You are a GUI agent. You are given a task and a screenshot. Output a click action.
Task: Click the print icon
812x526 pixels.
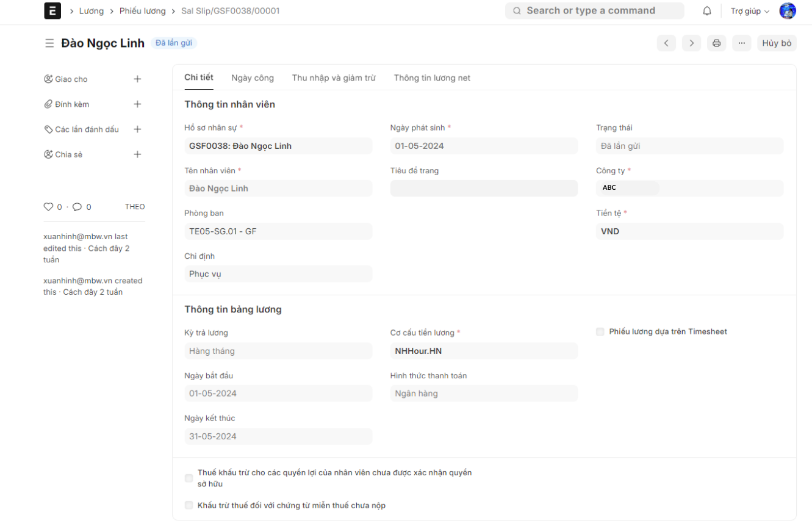tap(717, 43)
